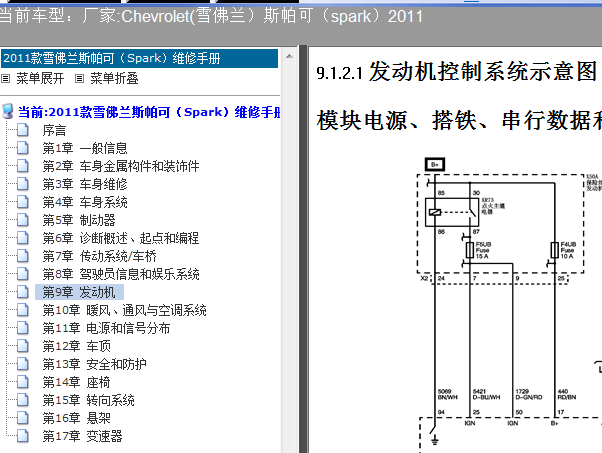This screenshot has width=602, height=453.
Task: Open 序言 preface entry
Action: coord(54,131)
